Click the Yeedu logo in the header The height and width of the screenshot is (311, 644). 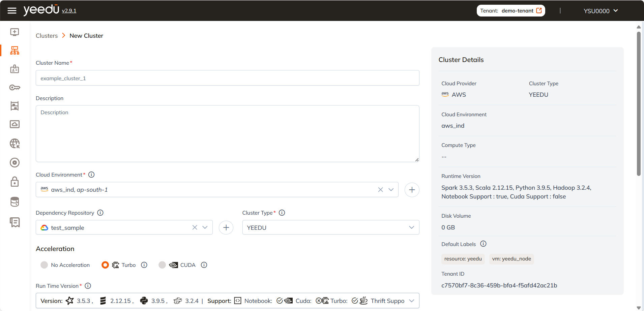coord(41,10)
